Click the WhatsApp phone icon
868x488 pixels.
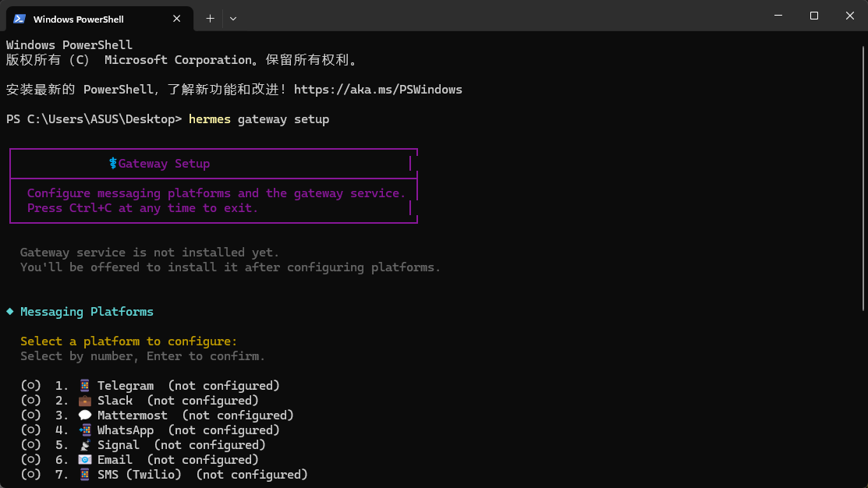pyautogui.click(x=85, y=430)
